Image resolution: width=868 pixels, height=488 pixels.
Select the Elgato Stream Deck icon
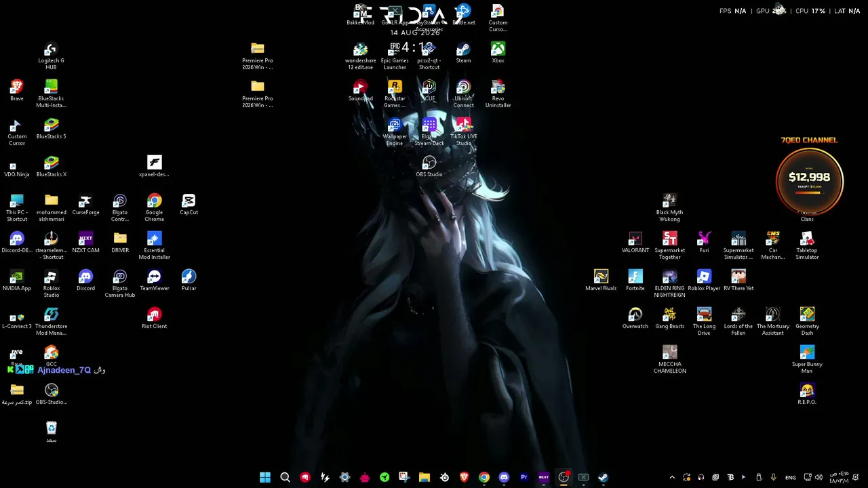pos(429,132)
